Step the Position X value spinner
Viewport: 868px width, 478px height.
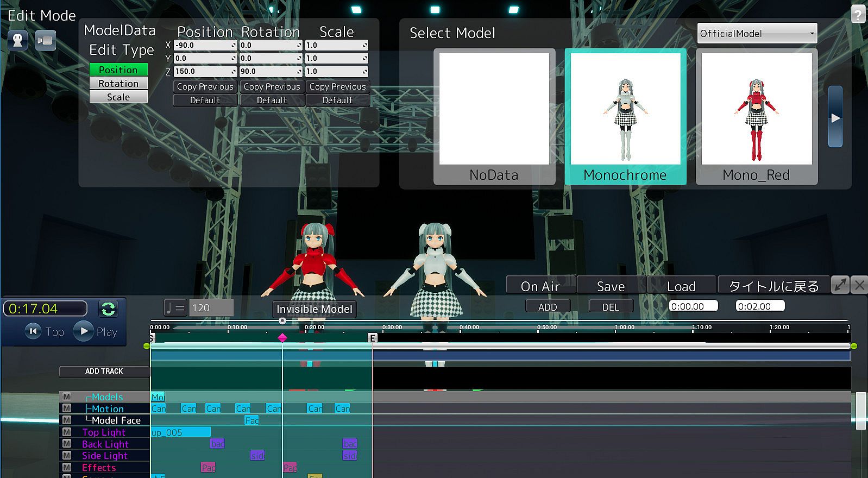pyautogui.click(x=234, y=45)
